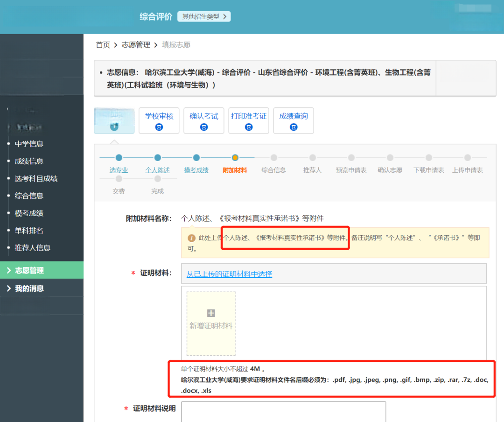Go to the 模考成绩 step link
The height and width of the screenshot is (422, 504).
[196, 170]
